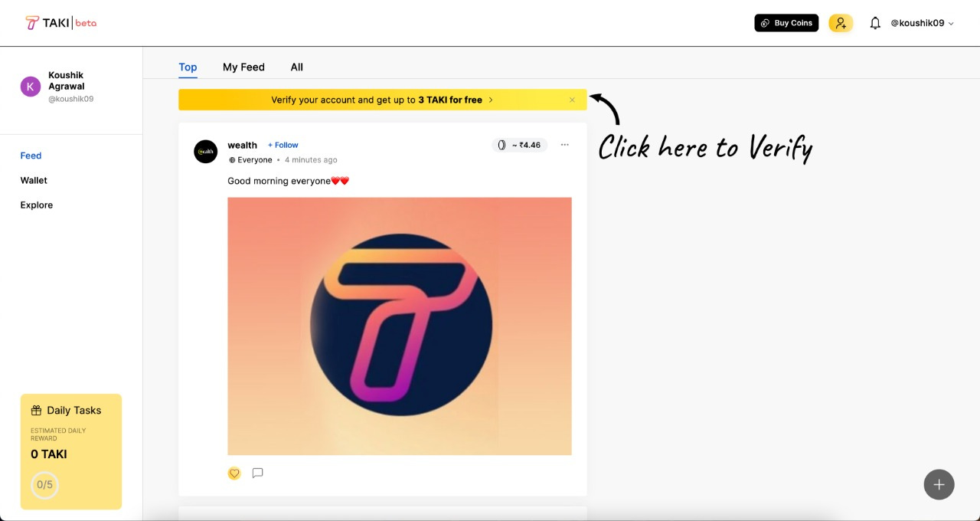980x521 pixels.
Task: Switch to the Top tab
Action: (188, 67)
